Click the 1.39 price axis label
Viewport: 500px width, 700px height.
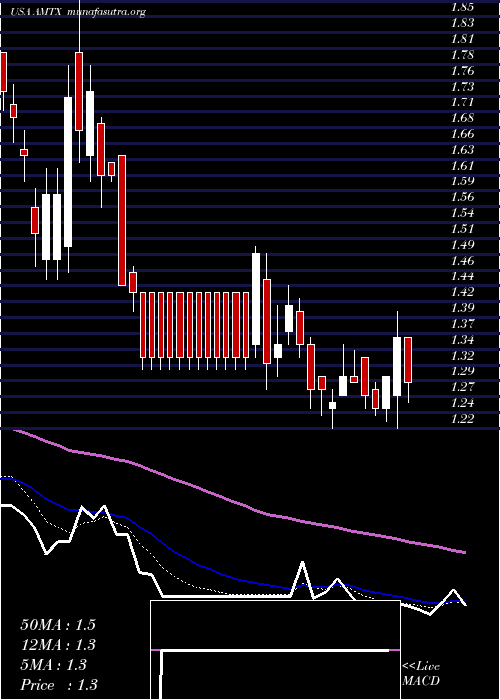pyautogui.click(x=462, y=308)
